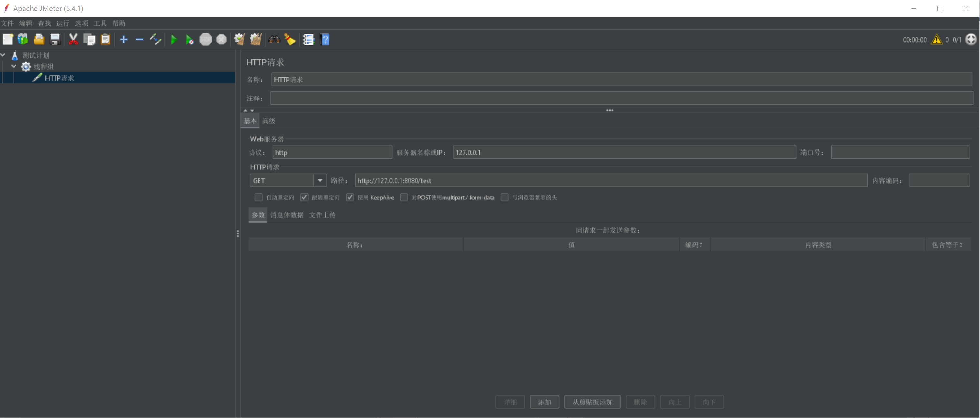
Task: Open the 运行 menu
Action: [63, 24]
